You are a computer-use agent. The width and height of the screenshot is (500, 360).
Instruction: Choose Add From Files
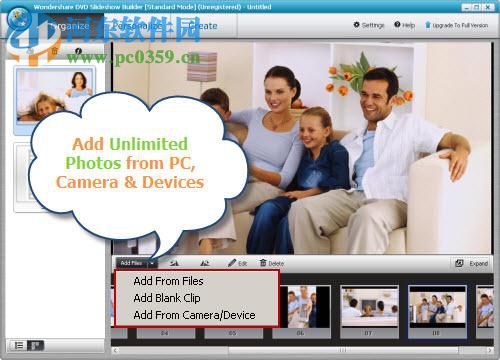coord(168,281)
